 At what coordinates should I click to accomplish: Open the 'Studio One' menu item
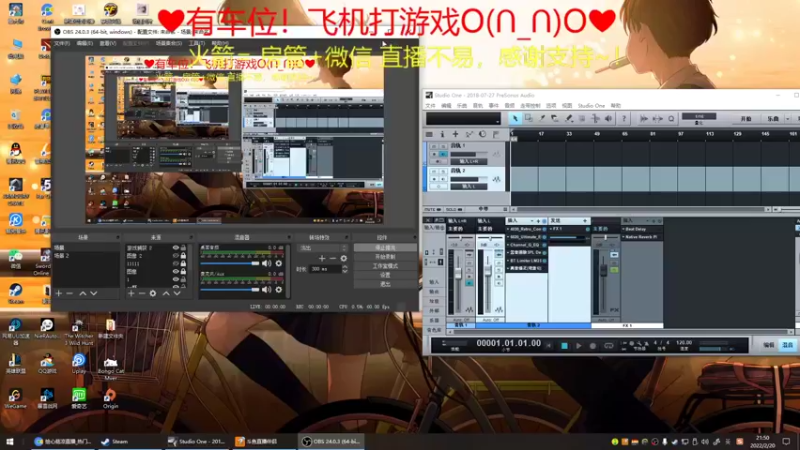point(591,106)
